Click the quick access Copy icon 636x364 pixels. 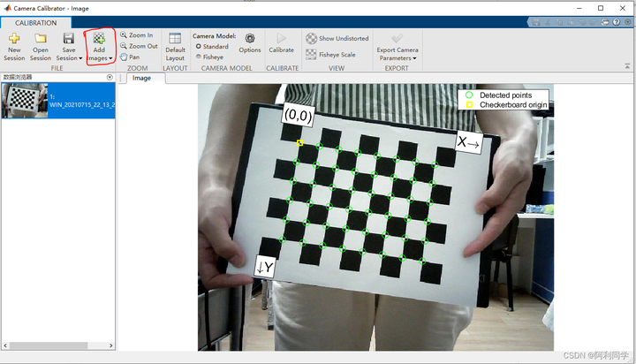pos(559,22)
